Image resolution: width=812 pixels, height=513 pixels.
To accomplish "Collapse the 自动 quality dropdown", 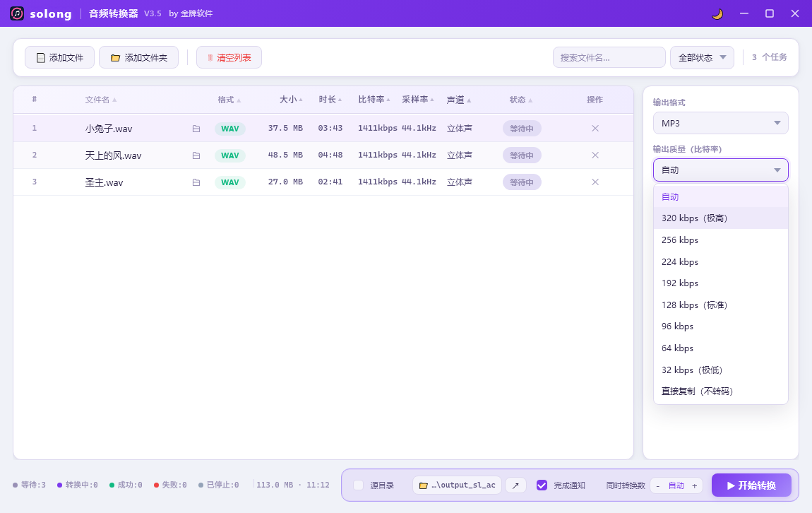I will coord(720,170).
